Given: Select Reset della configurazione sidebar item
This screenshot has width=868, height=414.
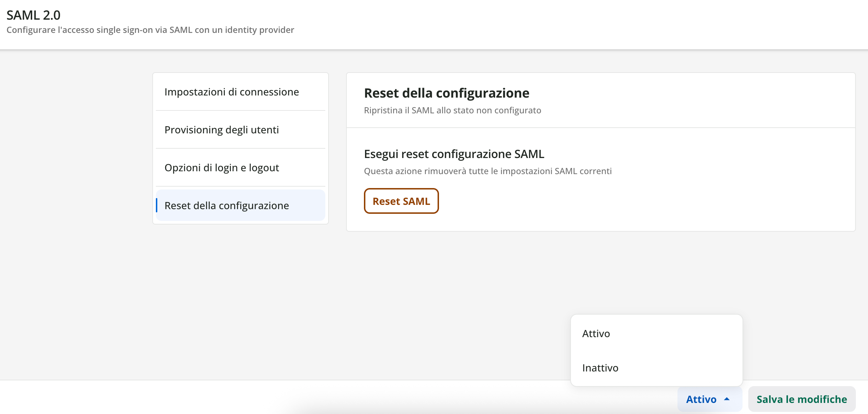Looking at the screenshot, I should (227, 206).
